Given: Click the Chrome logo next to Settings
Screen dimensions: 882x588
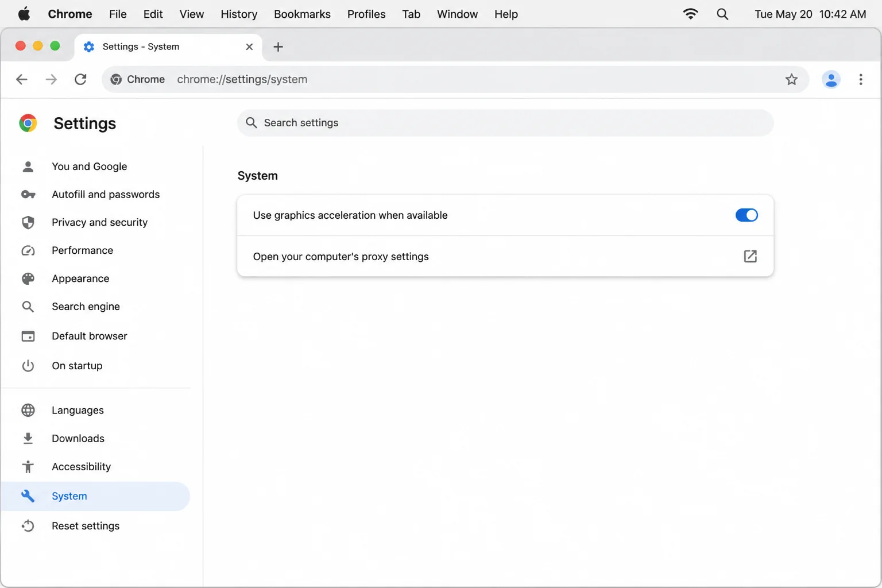Looking at the screenshot, I should pos(28,123).
